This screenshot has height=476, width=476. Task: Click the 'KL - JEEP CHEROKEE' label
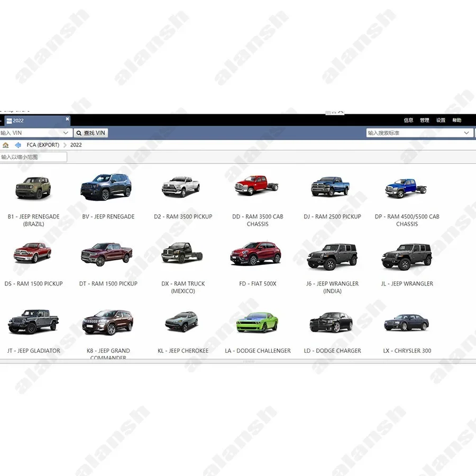point(183,351)
